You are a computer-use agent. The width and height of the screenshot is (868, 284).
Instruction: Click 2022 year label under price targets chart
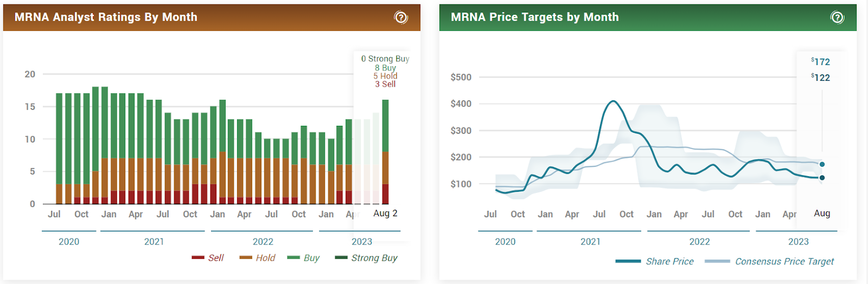699,242
